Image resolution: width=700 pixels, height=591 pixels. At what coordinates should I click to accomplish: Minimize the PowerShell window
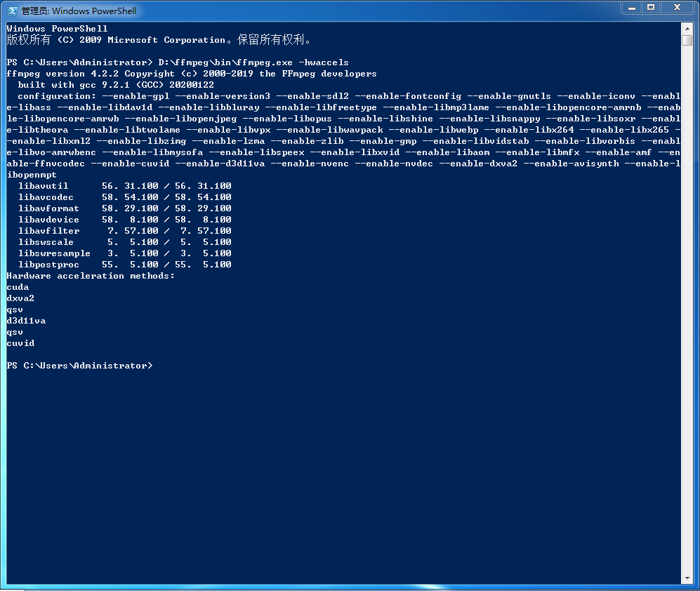tap(631, 7)
